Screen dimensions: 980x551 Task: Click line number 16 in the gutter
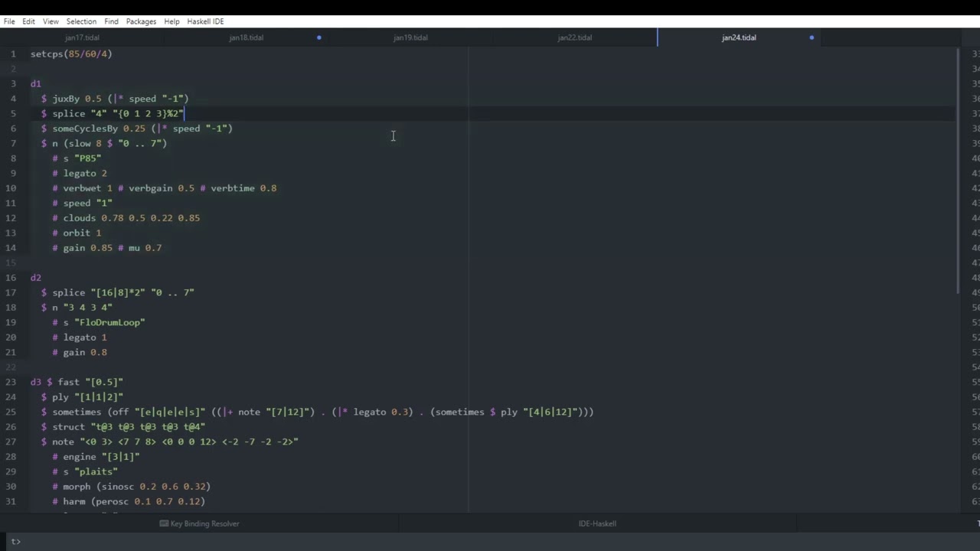coord(11,278)
